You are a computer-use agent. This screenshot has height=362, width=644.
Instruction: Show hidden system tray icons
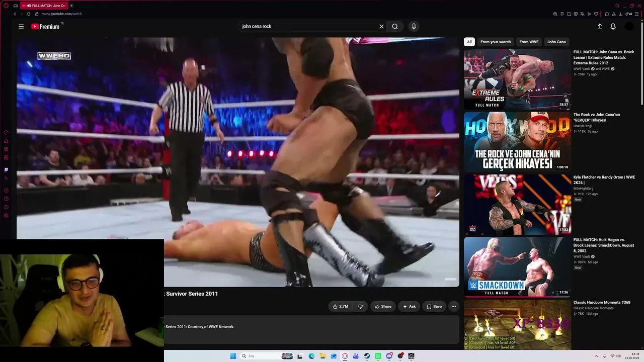596,356
